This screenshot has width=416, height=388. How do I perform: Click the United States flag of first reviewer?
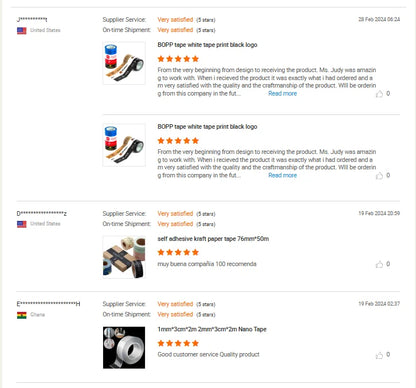[22, 31]
